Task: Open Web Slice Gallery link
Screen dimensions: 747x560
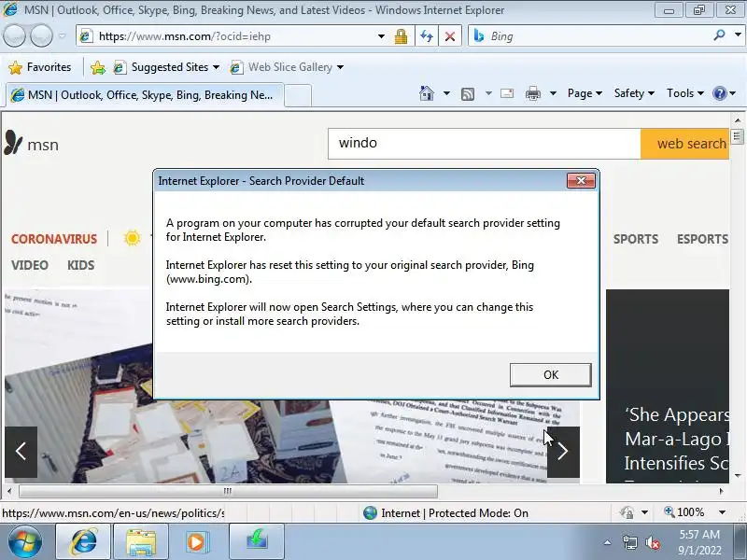Action: (x=282, y=67)
